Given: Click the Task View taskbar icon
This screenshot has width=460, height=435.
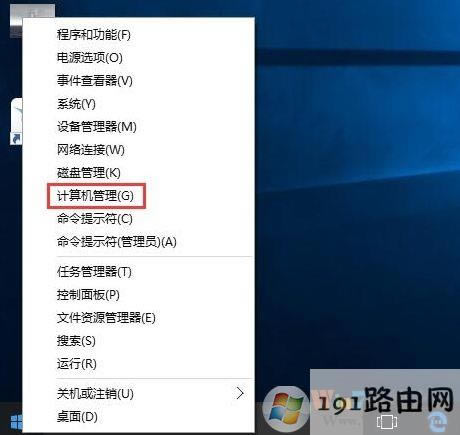Looking at the screenshot, I should click(x=386, y=422).
